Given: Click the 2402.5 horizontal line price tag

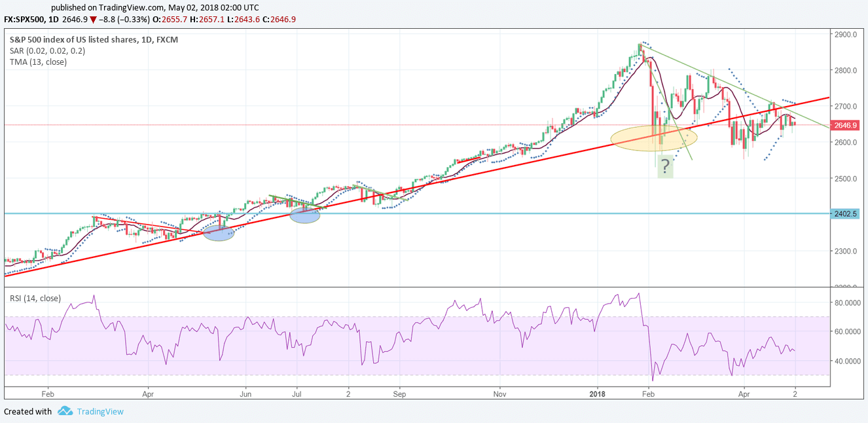Looking at the screenshot, I should tap(846, 213).
